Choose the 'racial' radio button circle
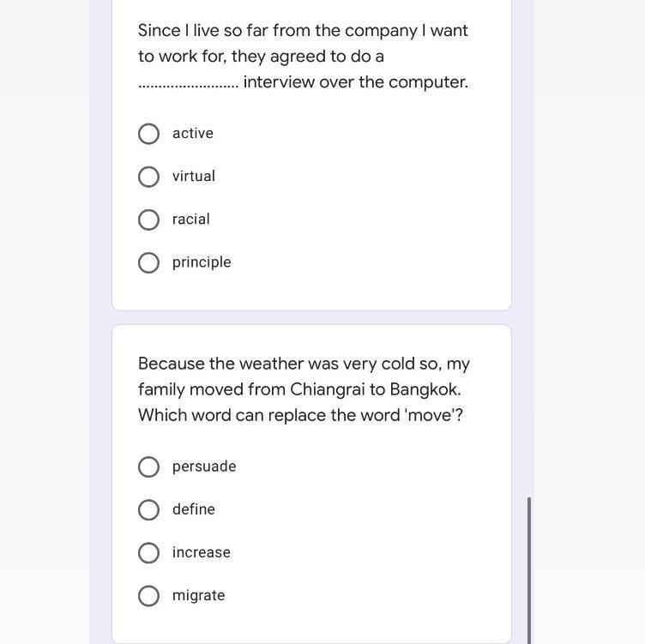 (x=148, y=220)
